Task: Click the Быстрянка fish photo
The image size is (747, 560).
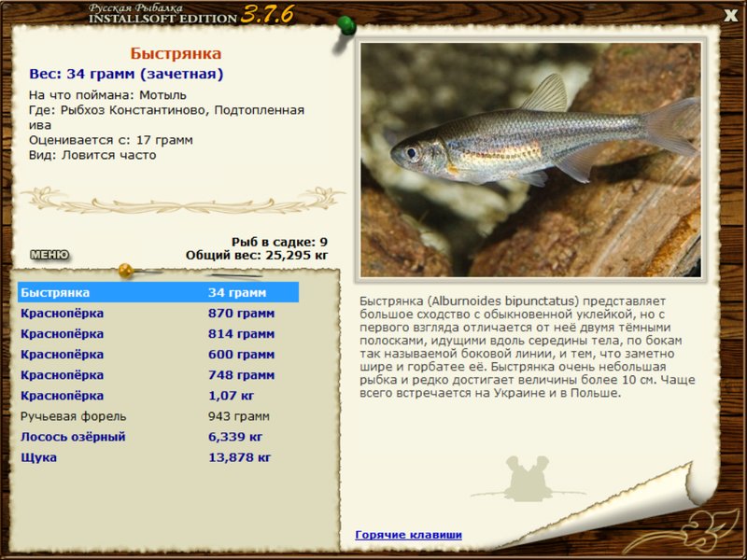Action: point(530,160)
